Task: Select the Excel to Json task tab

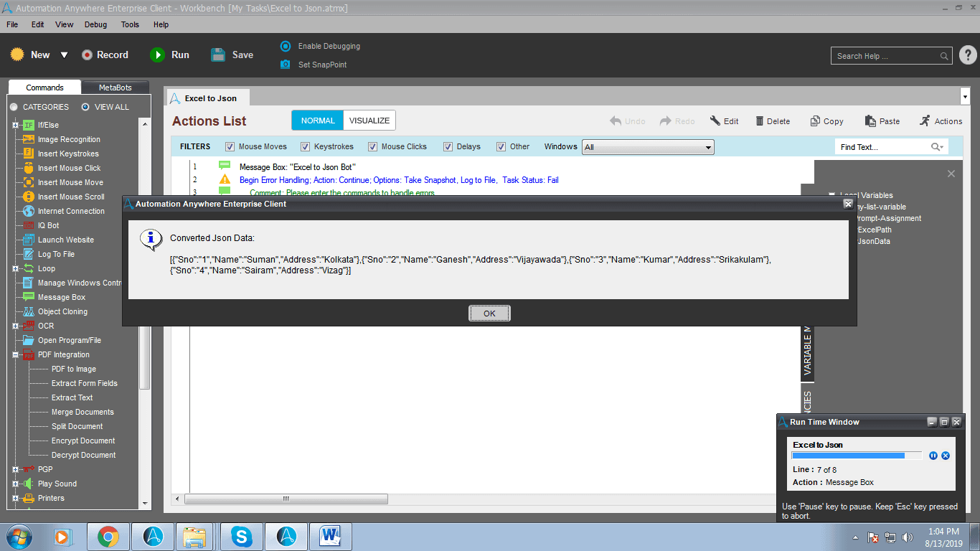Action: [x=207, y=98]
